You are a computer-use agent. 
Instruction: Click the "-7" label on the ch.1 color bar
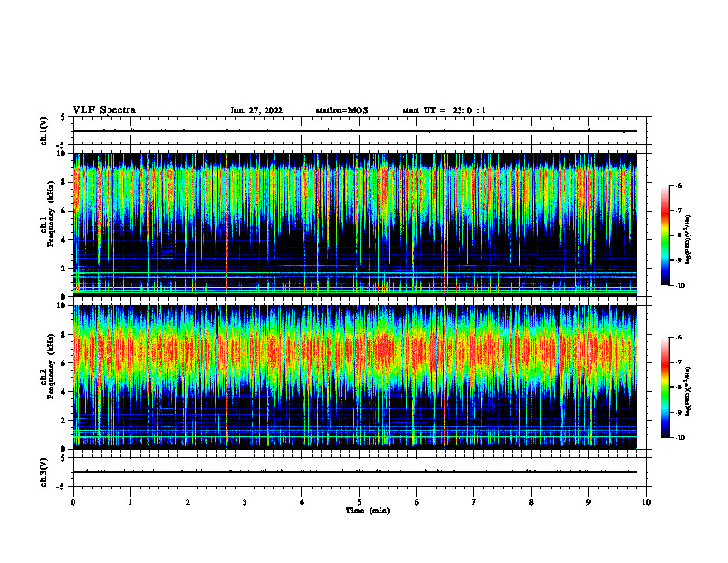pyautogui.click(x=678, y=211)
